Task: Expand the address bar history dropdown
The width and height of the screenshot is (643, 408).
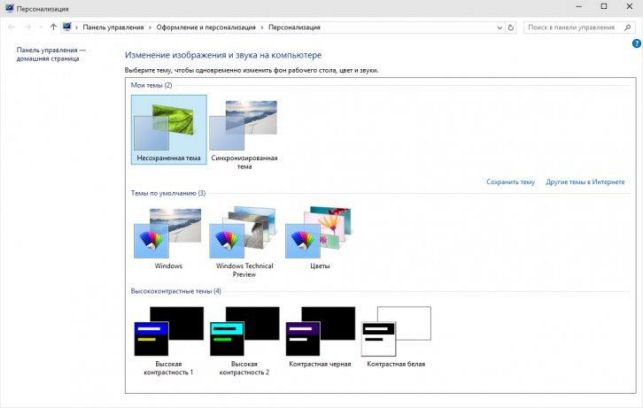Action: pos(499,27)
